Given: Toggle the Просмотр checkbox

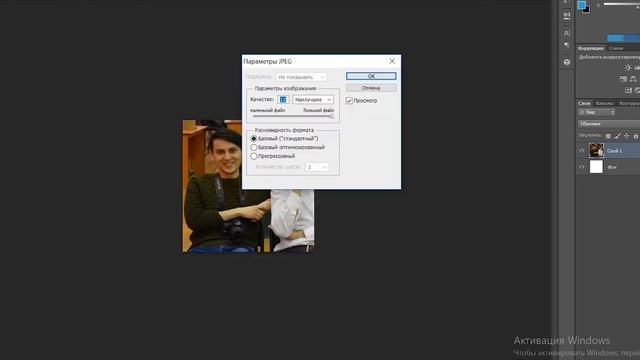Looking at the screenshot, I should tap(349, 100).
